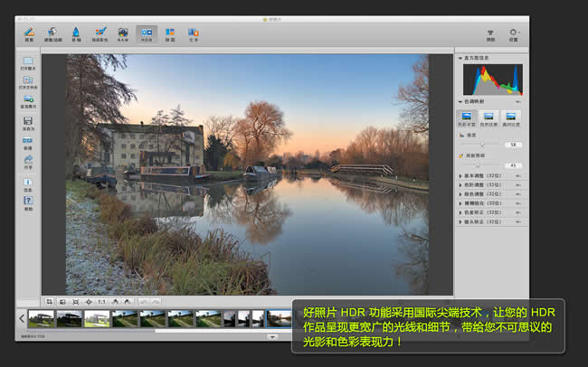Select the highlighted canal thumbnail in filmstrip

click(279, 319)
